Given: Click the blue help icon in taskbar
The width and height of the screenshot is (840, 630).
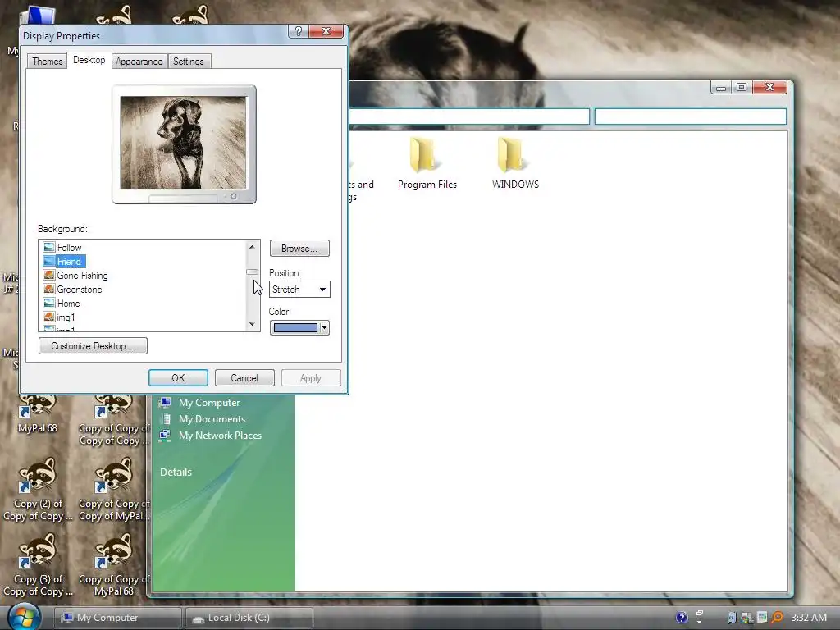Looking at the screenshot, I should coord(682,618).
